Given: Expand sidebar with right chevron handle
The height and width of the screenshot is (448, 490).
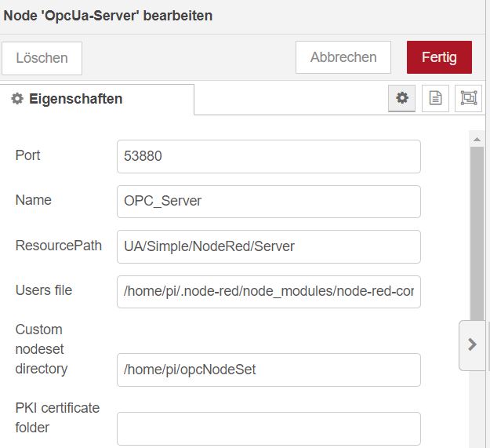Looking at the screenshot, I should click(x=472, y=345).
